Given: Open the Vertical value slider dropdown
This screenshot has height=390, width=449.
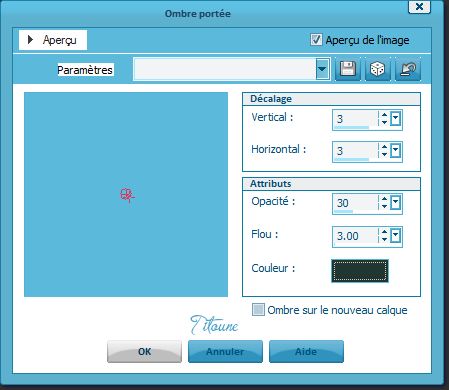Looking at the screenshot, I should pyautogui.click(x=395, y=119).
